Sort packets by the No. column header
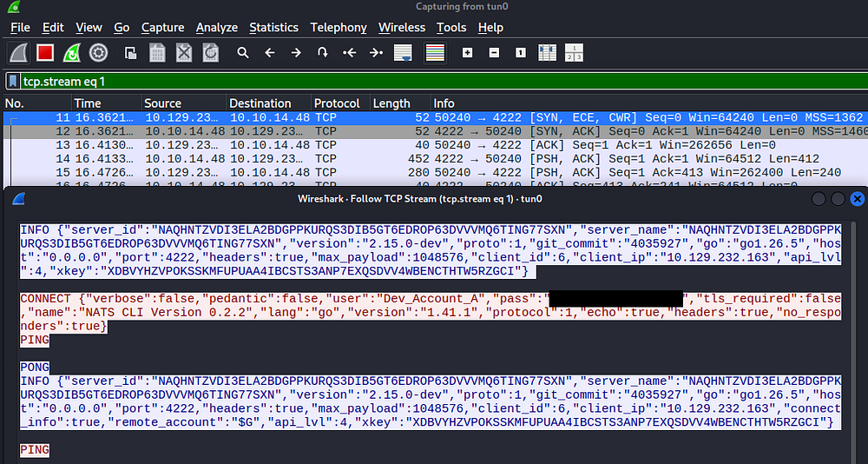 click(36, 103)
